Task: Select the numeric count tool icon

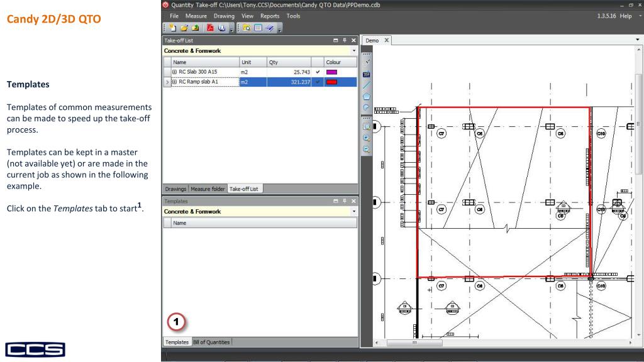Action: 367,74
